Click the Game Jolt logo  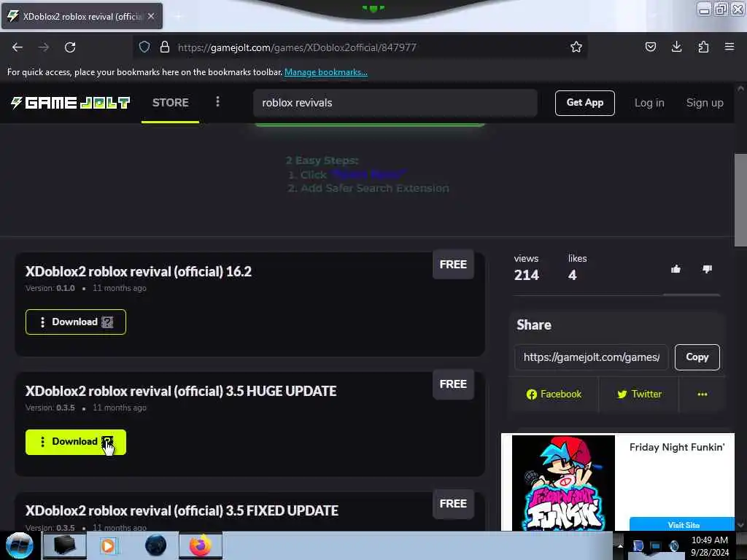71,102
